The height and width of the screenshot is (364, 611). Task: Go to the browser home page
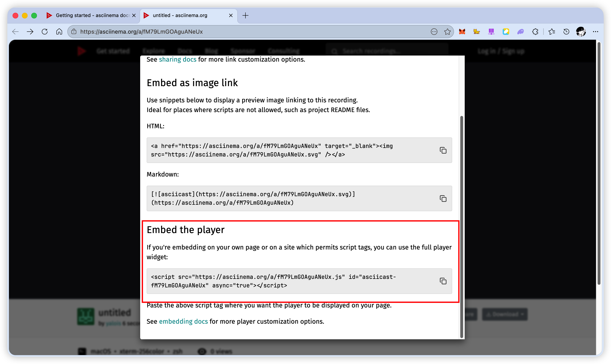pos(59,32)
